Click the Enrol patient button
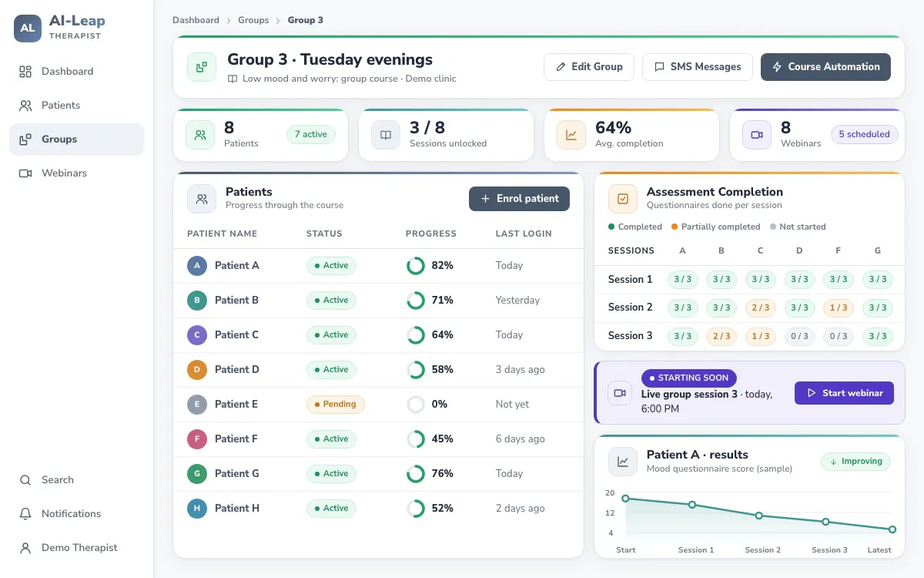 [x=519, y=199]
